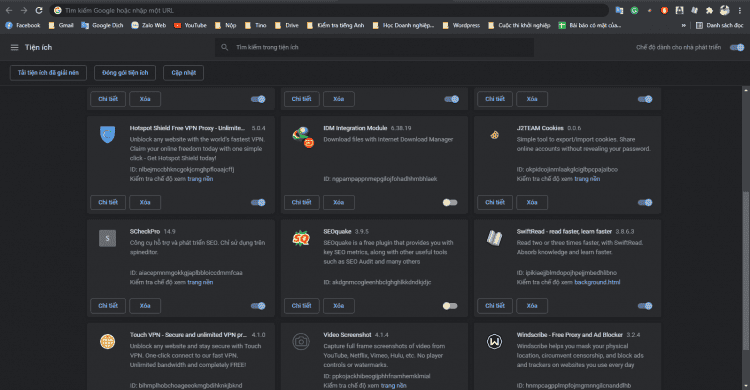Expand hidden bookmarks with double chevron
Screen dimensions: 750x390
coord(684,25)
